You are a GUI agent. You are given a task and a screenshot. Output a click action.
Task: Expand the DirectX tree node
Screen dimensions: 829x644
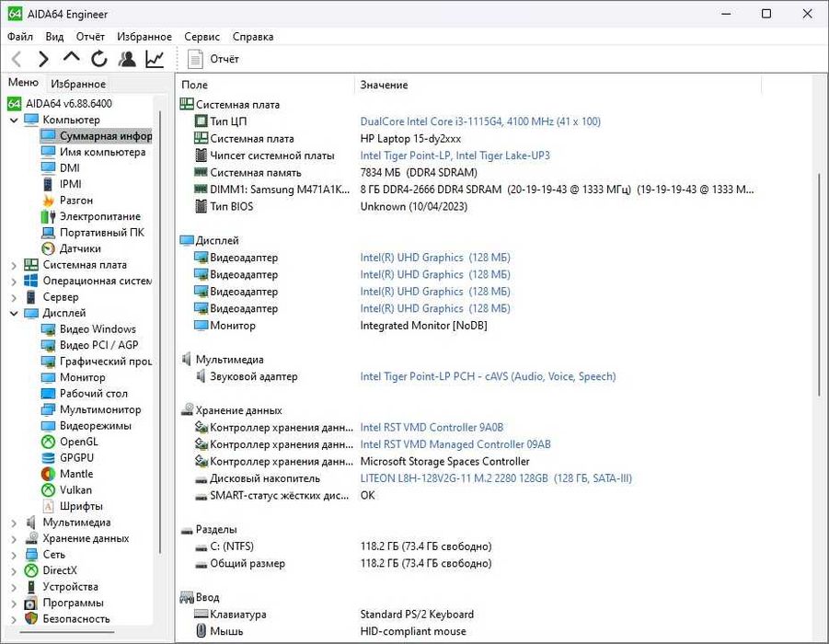(x=14, y=570)
